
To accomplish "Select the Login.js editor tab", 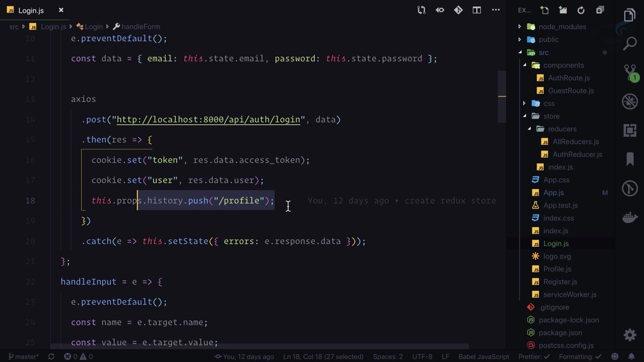I will (31, 10).
